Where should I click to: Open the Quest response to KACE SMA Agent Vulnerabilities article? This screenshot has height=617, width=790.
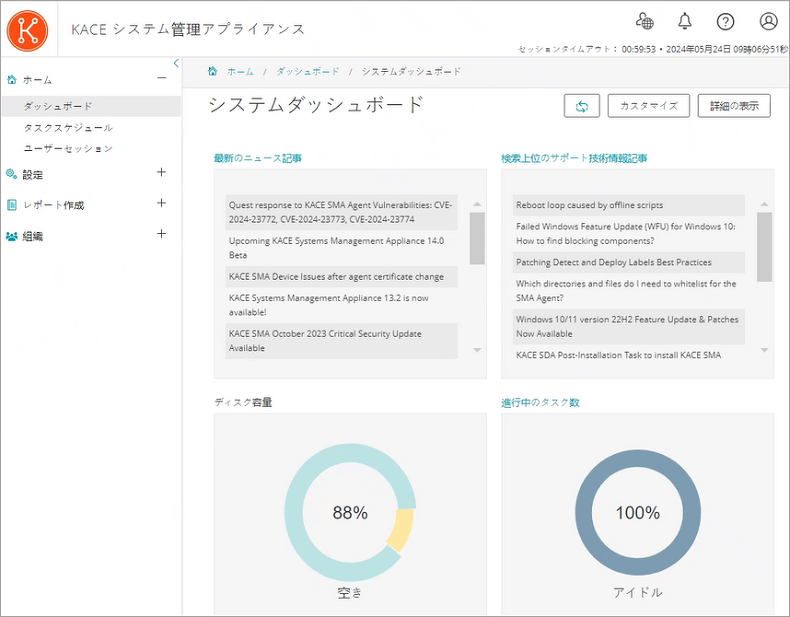click(x=341, y=212)
